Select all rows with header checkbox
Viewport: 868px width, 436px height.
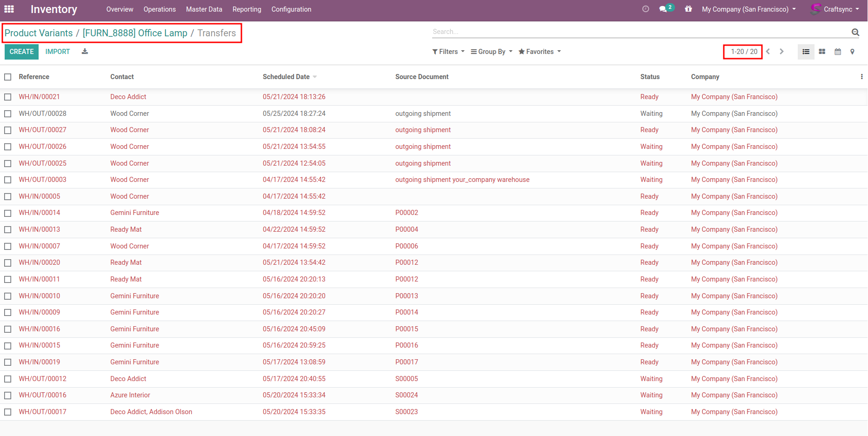[x=8, y=77]
